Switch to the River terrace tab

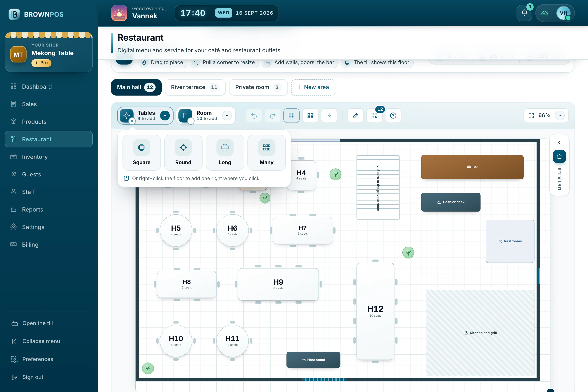point(195,87)
